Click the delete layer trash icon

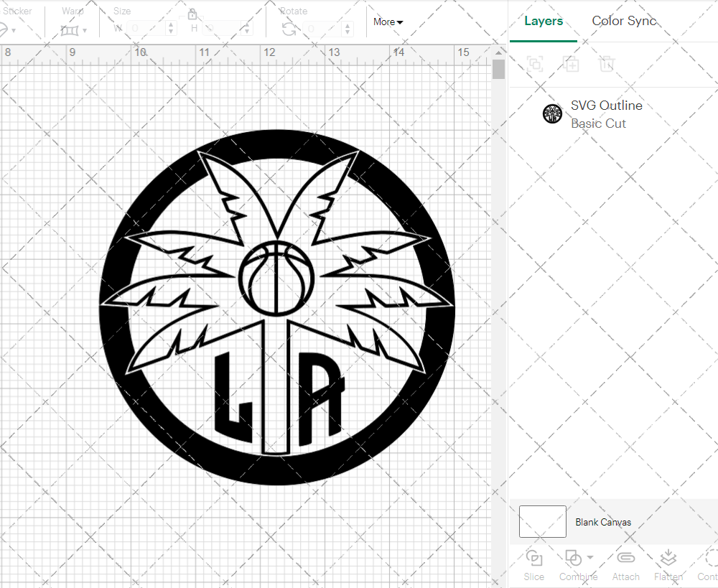pyautogui.click(x=607, y=64)
